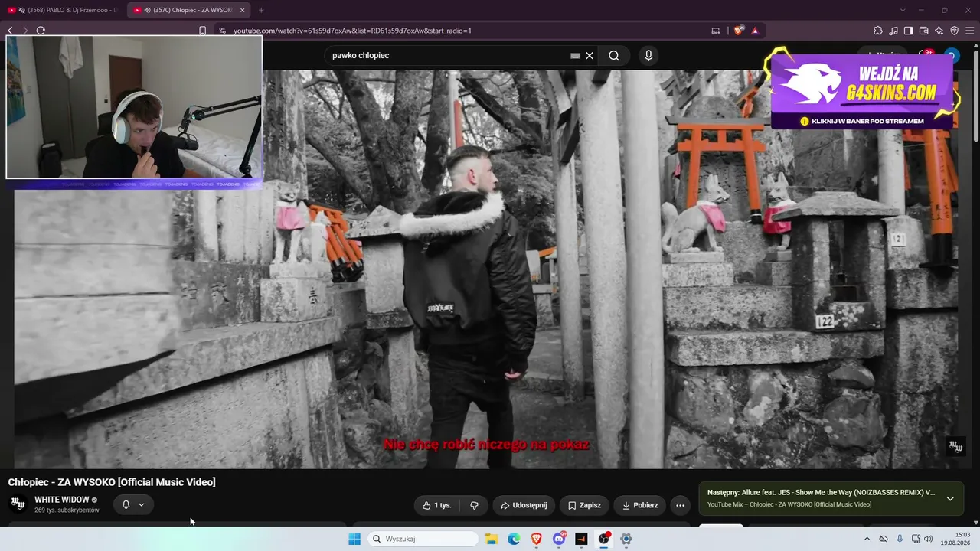Image resolution: width=980 pixels, height=551 pixels.
Task: Click the WHITE WIDOW channel avatar
Action: [x=17, y=504]
